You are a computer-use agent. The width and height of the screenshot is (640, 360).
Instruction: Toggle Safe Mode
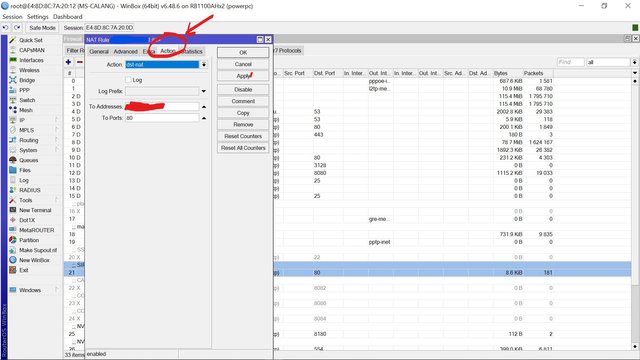[x=42, y=28]
